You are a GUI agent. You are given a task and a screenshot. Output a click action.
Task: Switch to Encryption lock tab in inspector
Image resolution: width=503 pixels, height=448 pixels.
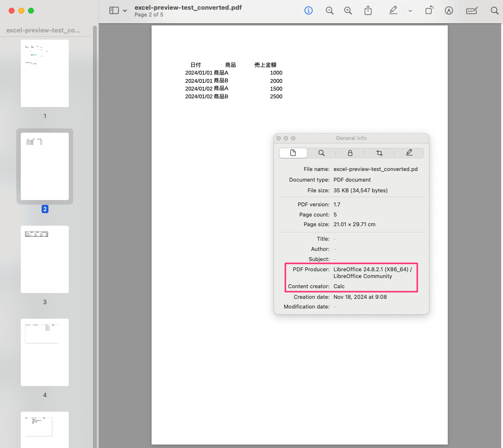click(x=350, y=153)
